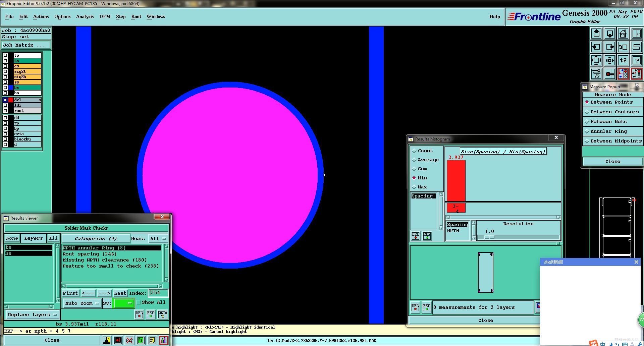The image size is (644, 346).
Task: Open the DFM menu
Action: pyautogui.click(x=105, y=16)
